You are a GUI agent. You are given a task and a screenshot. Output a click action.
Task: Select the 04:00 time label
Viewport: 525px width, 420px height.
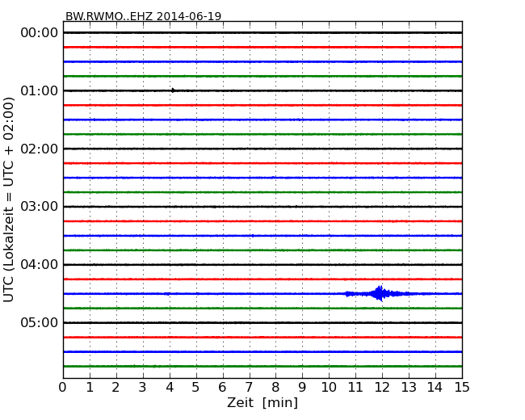[40, 265]
